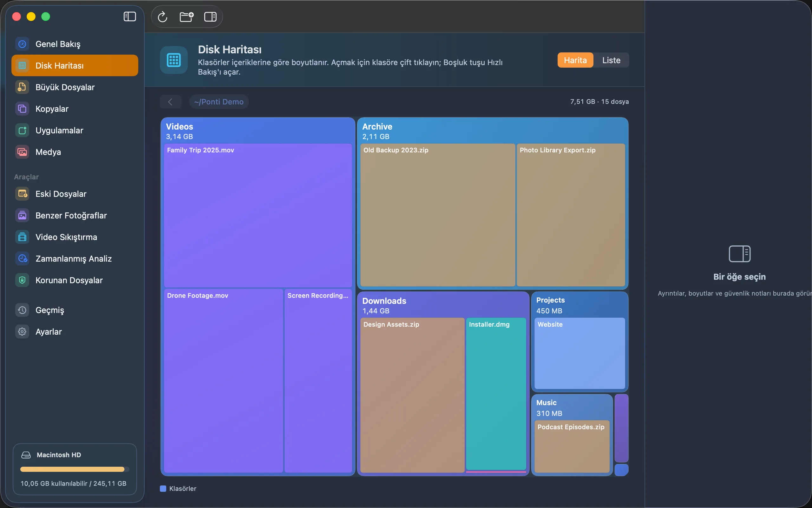Viewport: 812px width, 508px height.
Task: Click the Macintosh HD storage bar
Action: (x=75, y=469)
